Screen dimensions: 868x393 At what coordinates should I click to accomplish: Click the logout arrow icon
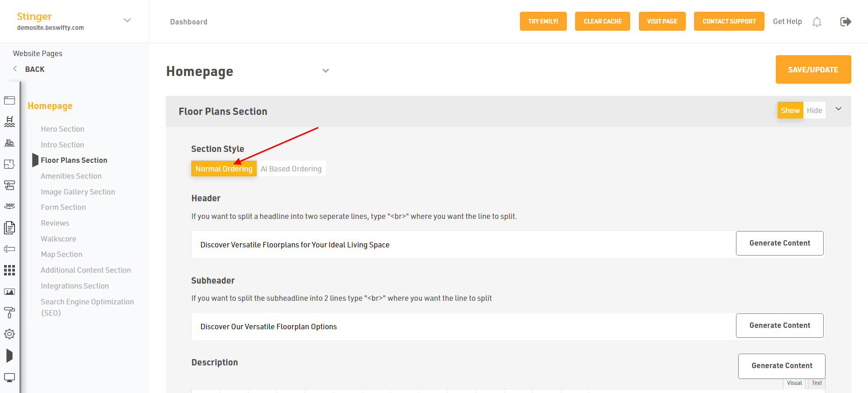pos(845,22)
